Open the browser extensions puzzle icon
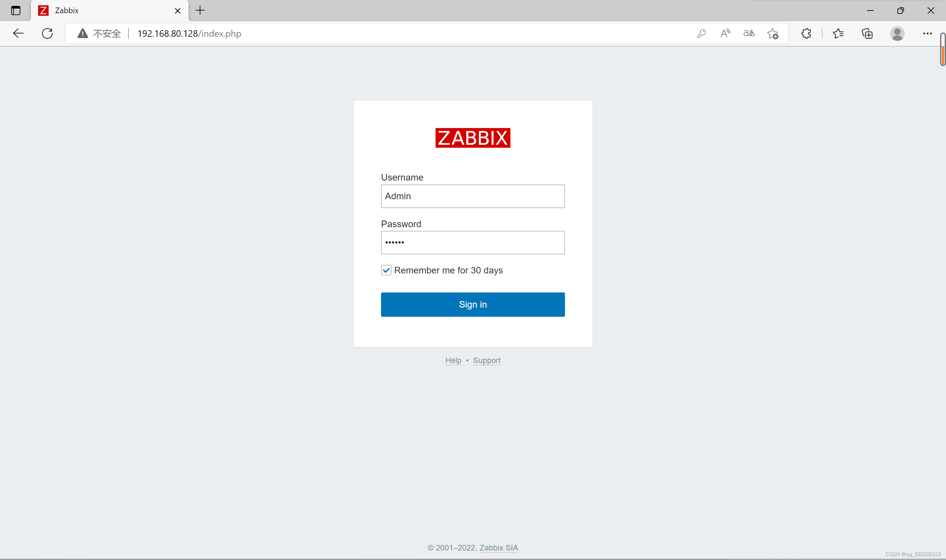The width and height of the screenshot is (946, 560). tap(806, 33)
